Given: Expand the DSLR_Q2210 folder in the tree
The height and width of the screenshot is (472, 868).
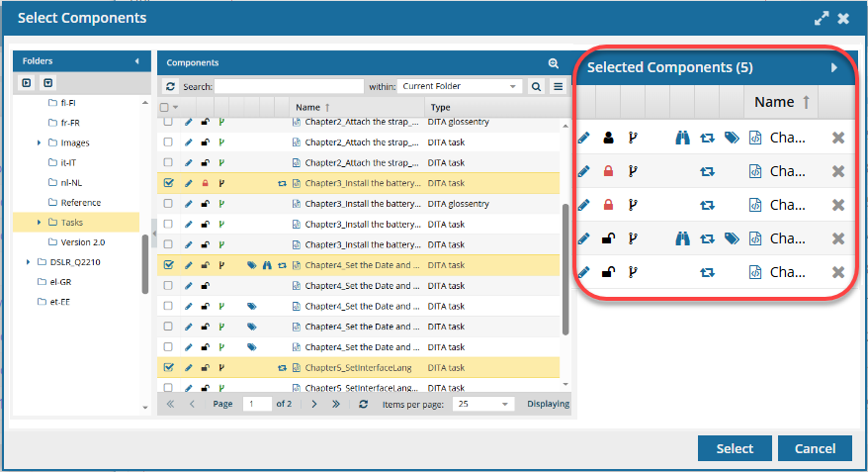Looking at the screenshot, I should coord(29,262).
